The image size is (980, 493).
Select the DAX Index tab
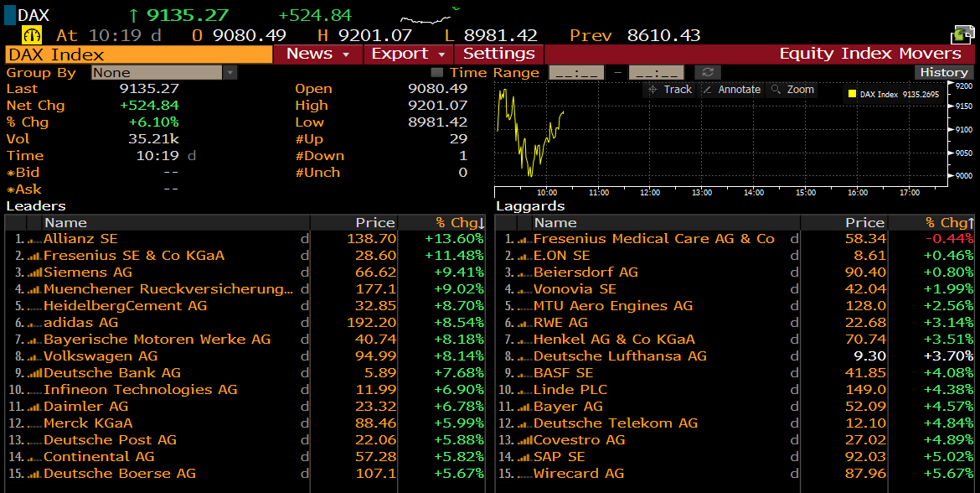139,54
